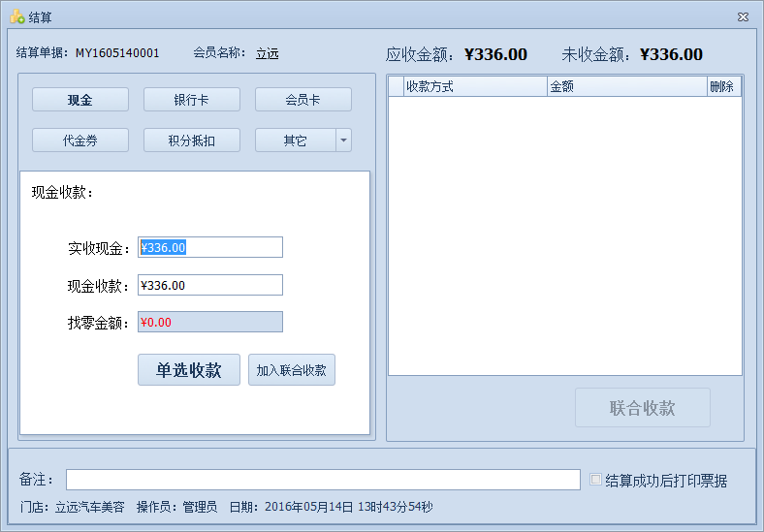Click the 实收现金 amount field
The image size is (764, 532).
(210, 247)
